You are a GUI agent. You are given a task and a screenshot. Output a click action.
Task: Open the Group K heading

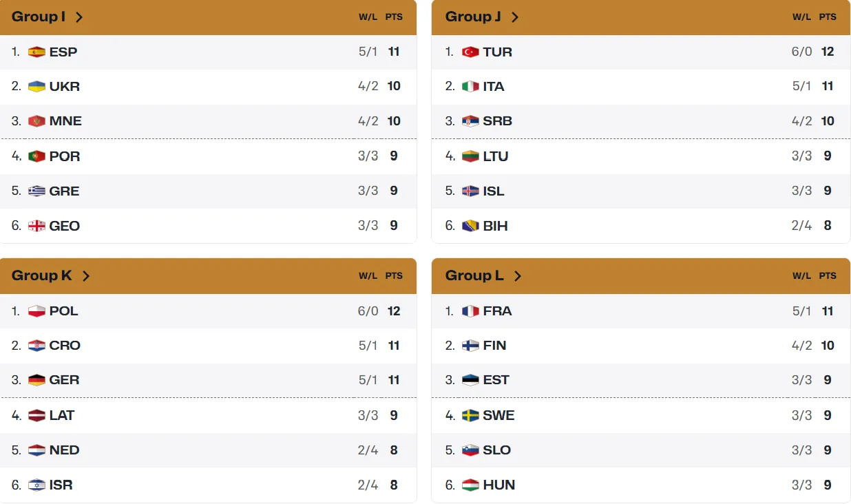pos(42,275)
